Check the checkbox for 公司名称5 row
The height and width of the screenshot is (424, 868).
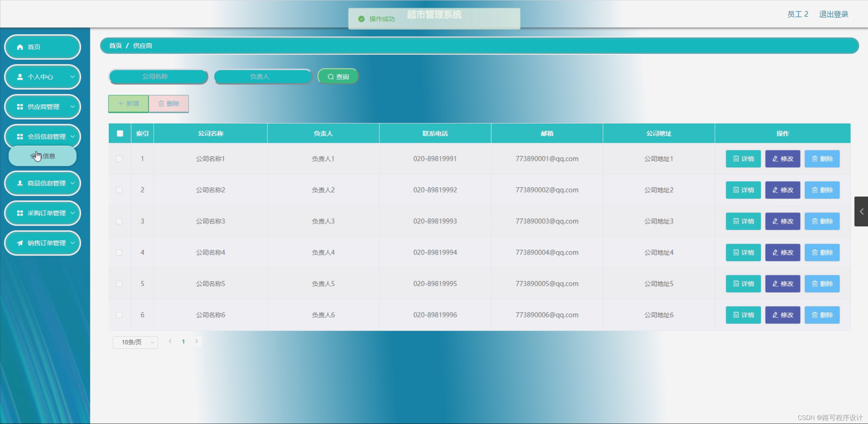(119, 283)
